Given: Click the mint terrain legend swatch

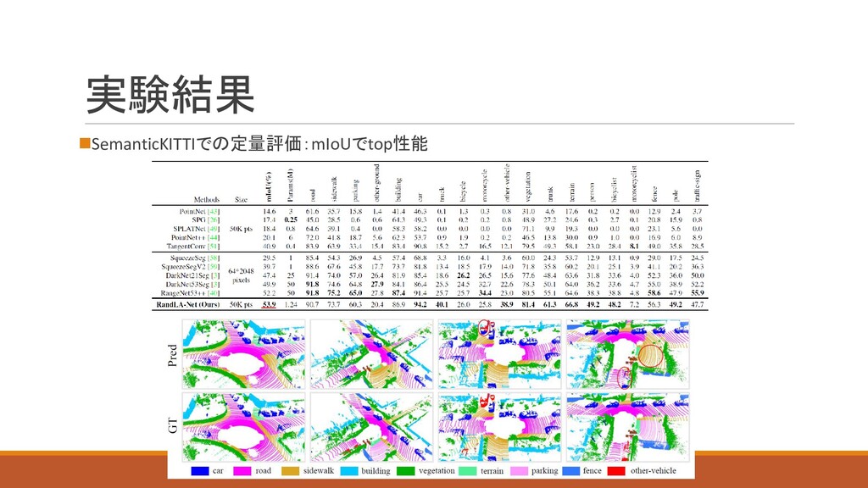Looking at the screenshot, I should pos(468,471).
